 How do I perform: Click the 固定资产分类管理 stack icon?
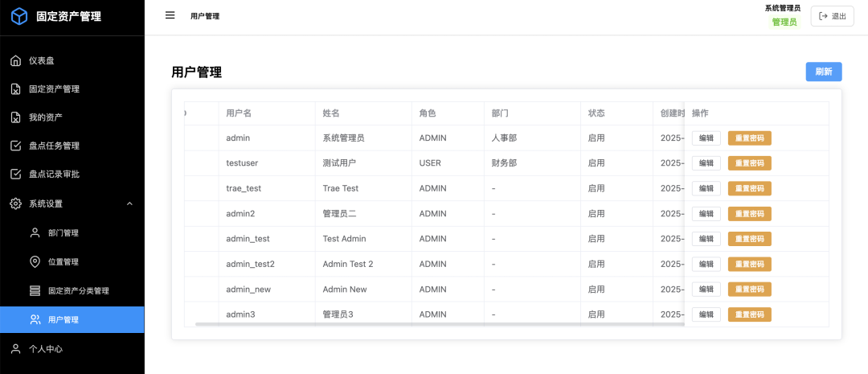35,290
